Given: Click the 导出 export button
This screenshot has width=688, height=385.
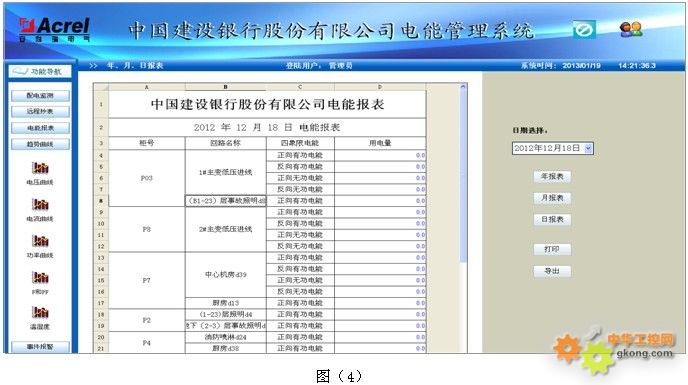Looking at the screenshot, I should (552, 271).
